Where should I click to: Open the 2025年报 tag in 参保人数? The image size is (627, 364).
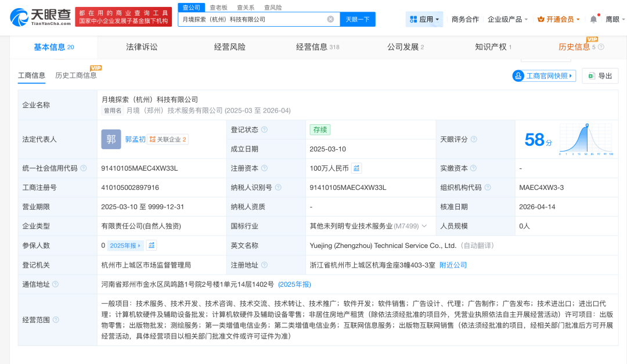point(125,245)
